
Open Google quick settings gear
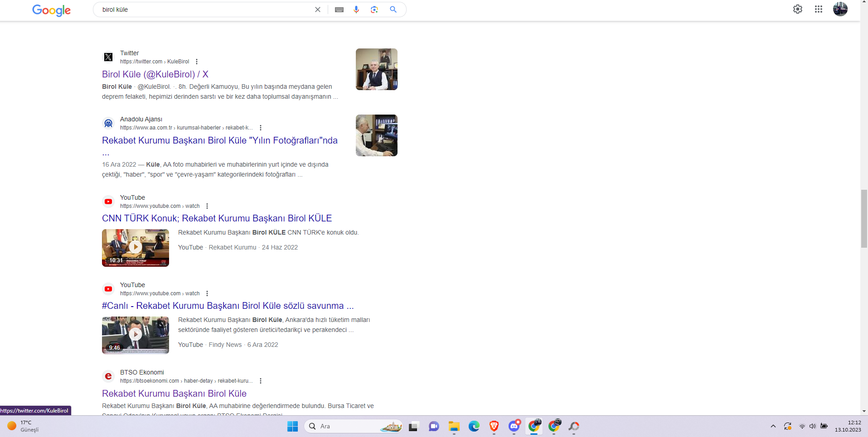tap(798, 9)
